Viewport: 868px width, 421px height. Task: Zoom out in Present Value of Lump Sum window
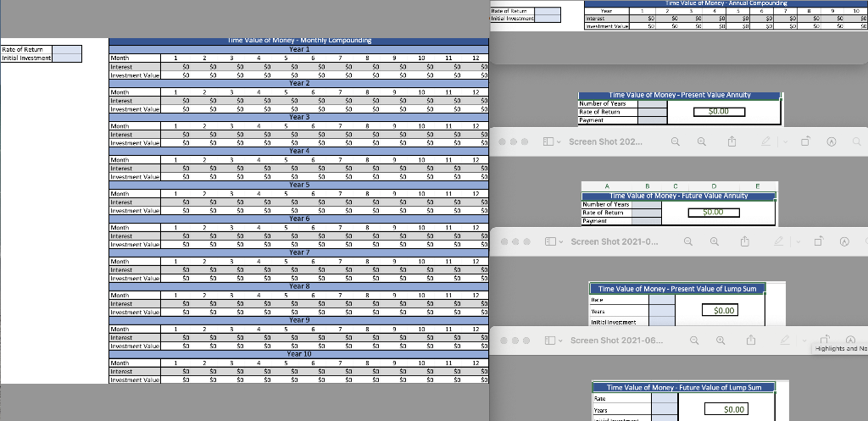[x=688, y=241]
